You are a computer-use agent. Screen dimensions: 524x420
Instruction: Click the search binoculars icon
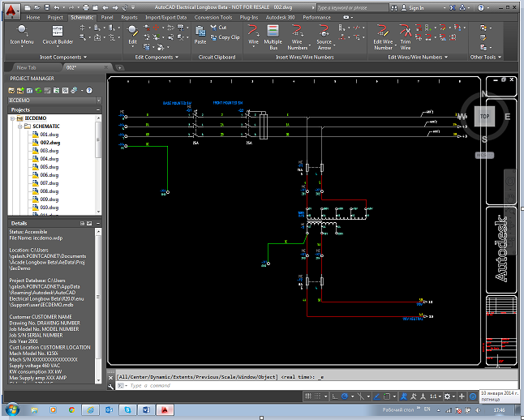click(x=395, y=7)
